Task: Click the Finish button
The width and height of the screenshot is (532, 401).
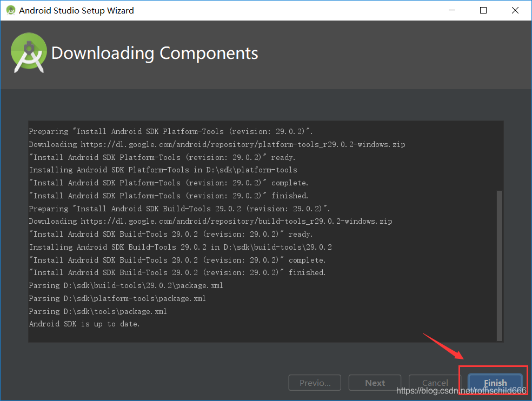Action: pos(495,383)
